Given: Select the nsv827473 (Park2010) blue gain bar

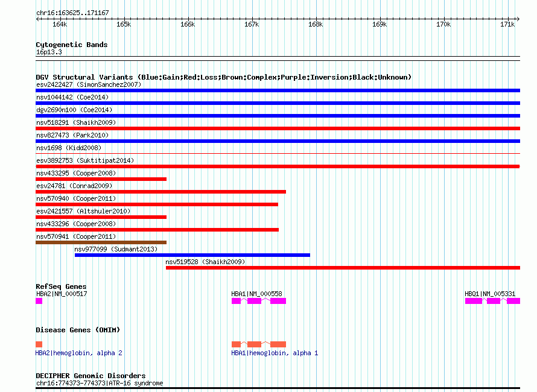Looking at the screenshot, I should click(x=278, y=141).
